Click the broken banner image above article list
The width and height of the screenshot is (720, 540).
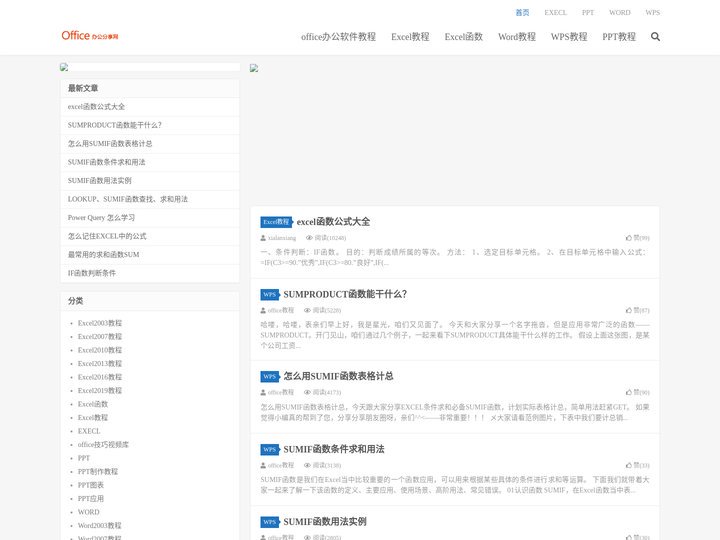(254, 68)
